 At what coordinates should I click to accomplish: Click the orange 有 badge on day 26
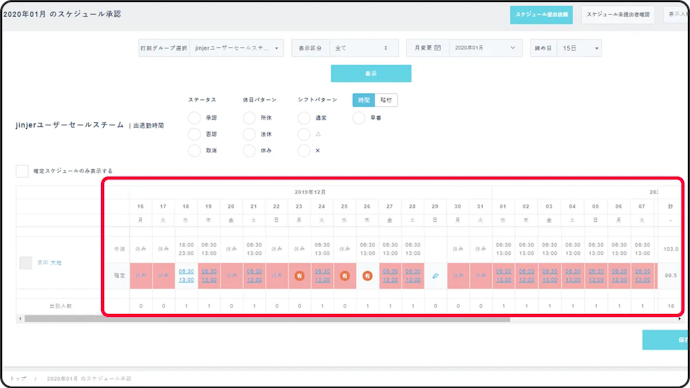click(x=367, y=276)
